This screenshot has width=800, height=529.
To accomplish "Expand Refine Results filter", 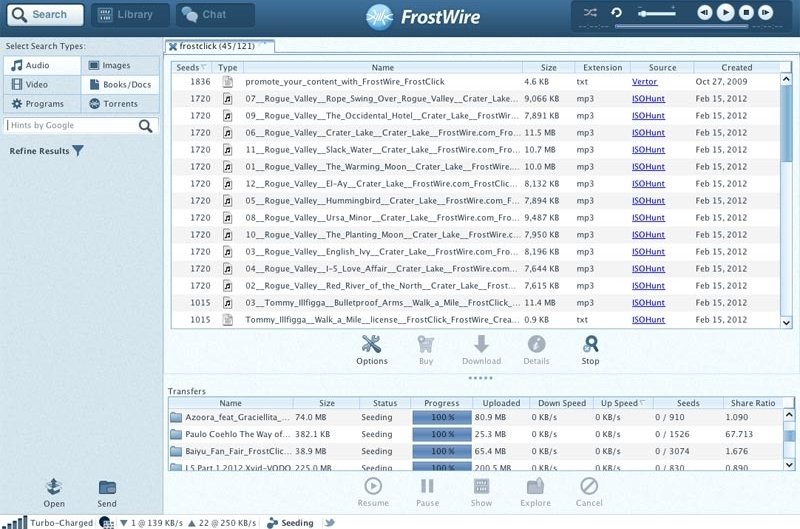I will (46, 151).
